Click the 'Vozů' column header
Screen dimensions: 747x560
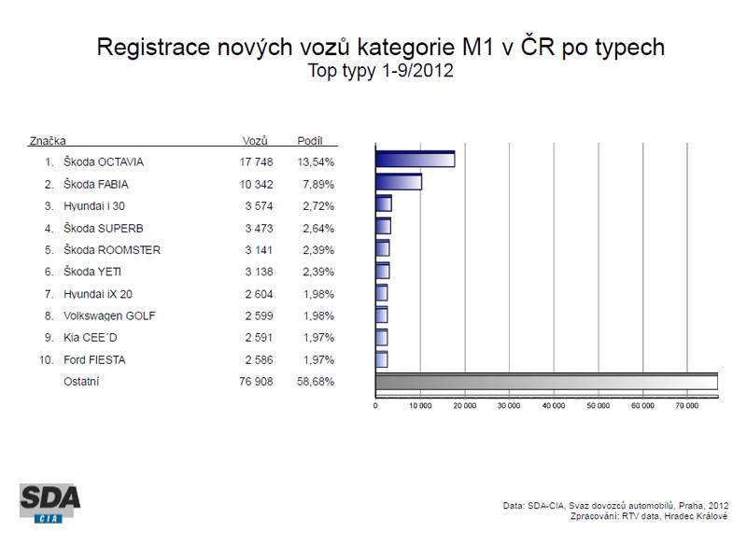(255, 141)
